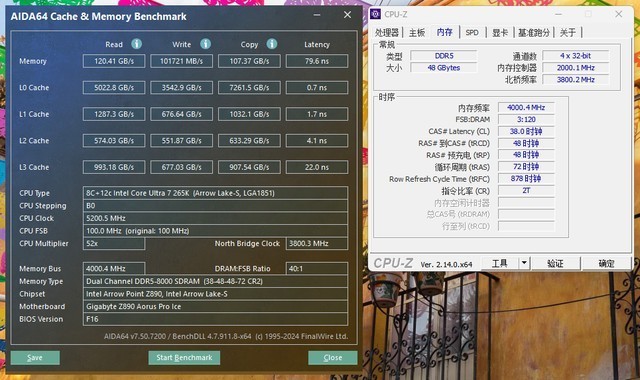Click the Copy column info icon
The image size is (640, 380).
click(x=272, y=44)
